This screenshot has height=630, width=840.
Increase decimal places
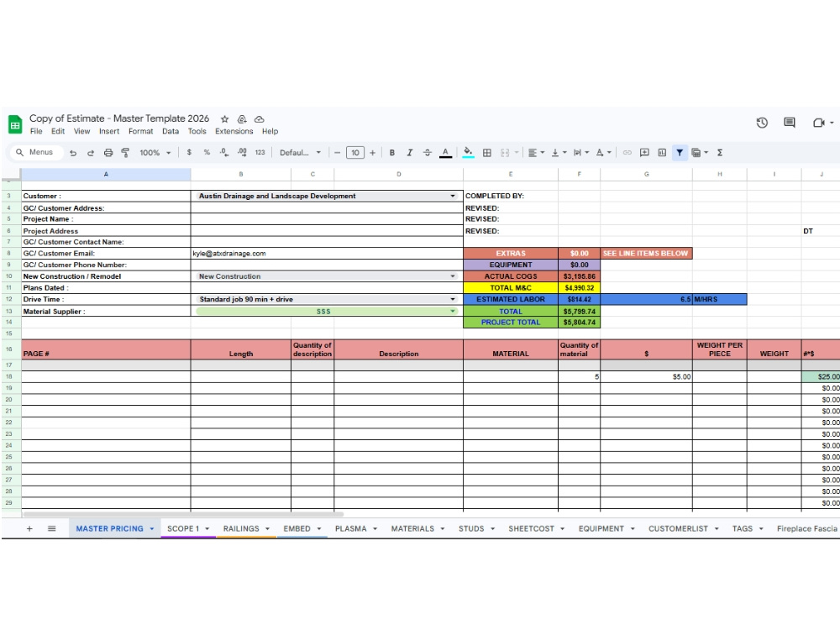tap(242, 153)
